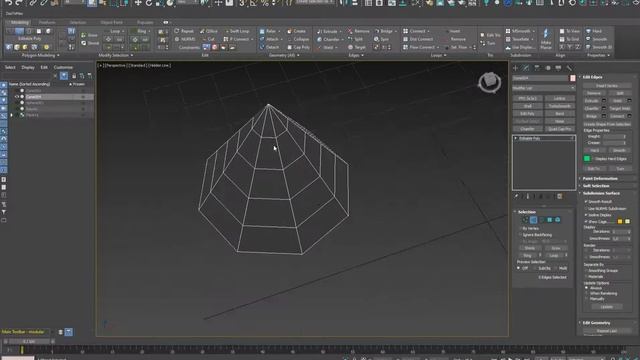Image resolution: width=640 pixels, height=360 pixels.
Task: Switch to the Object Paint ribbon tab
Action: click(111, 22)
